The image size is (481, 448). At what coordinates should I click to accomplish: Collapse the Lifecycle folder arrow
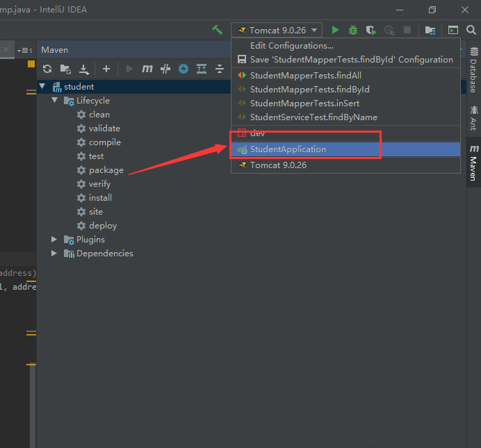tap(55, 100)
